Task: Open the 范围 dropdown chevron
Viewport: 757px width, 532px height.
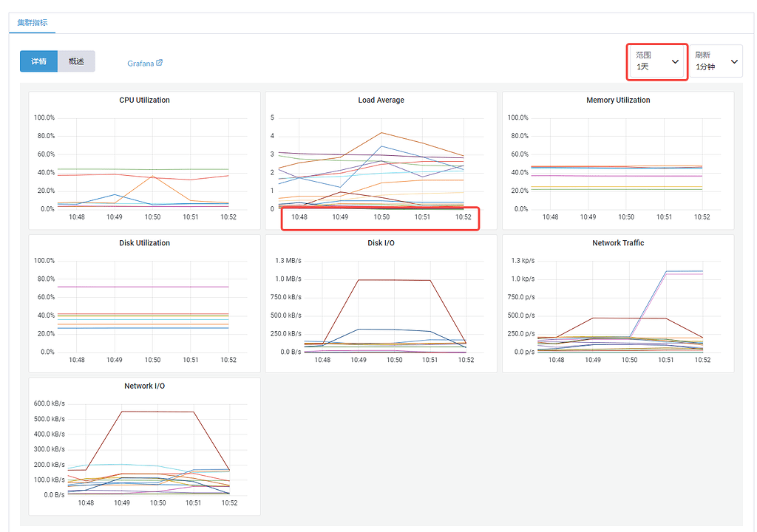Action: coord(676,61)
